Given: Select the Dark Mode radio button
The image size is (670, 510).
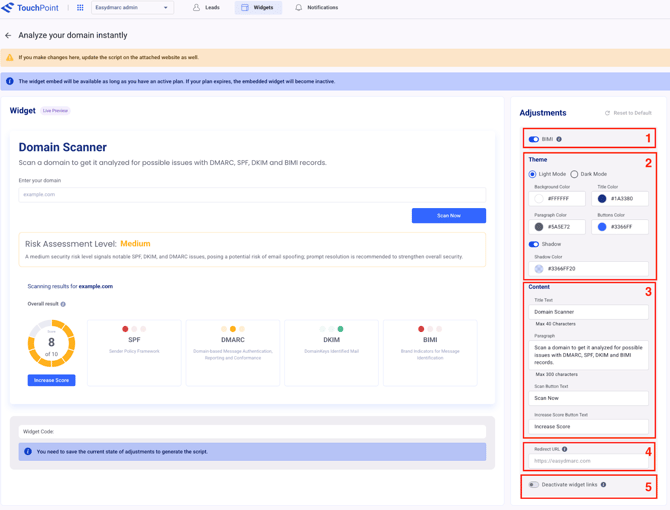Looking at the screenshot, I should coord(574,174).
